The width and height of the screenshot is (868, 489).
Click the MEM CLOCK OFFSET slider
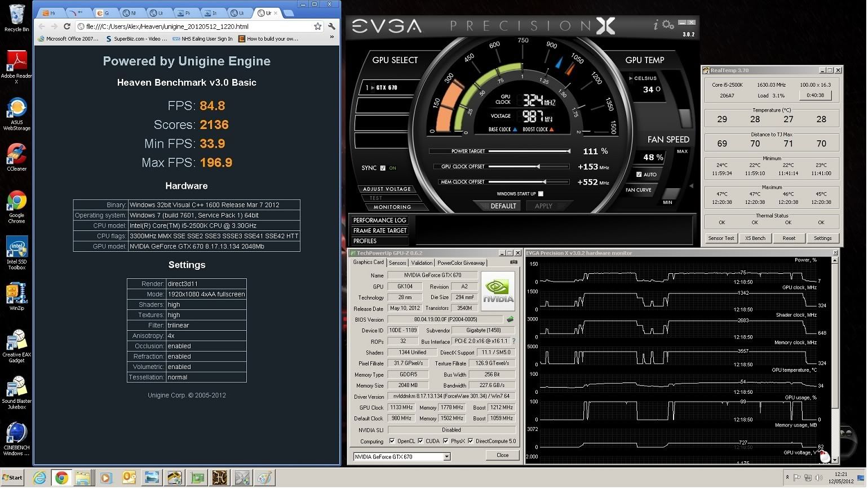[x=529, y=182]
